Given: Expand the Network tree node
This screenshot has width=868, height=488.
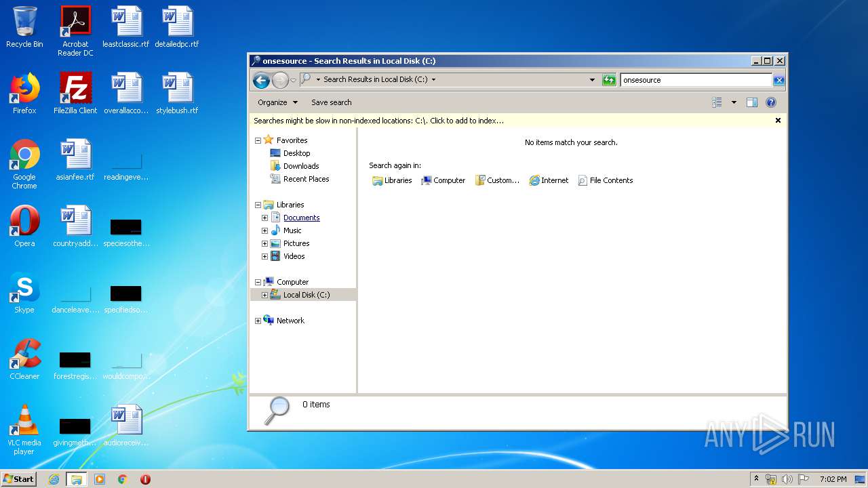Looking at the screenshot, I should tap(258, 321).
